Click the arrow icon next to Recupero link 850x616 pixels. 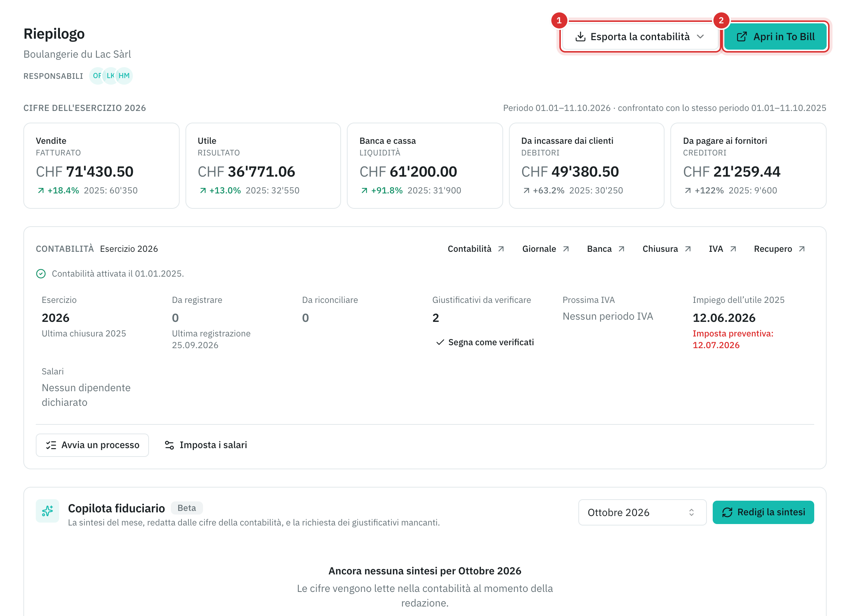(802, 249)
